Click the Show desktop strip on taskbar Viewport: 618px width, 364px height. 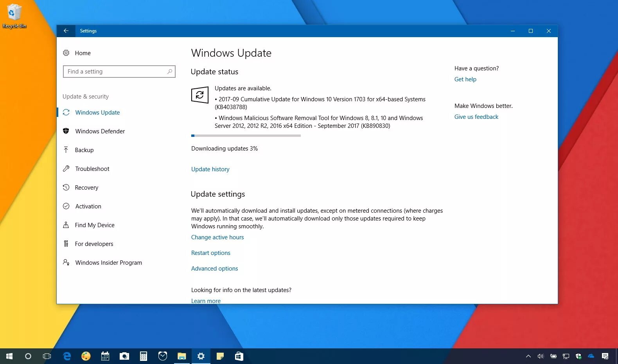click(x=616, y=356)
